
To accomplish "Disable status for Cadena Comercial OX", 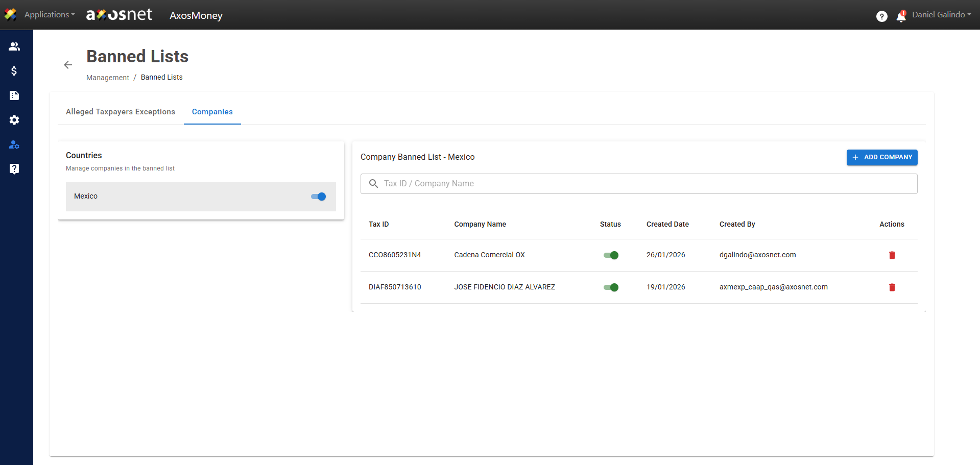I will click(x=611, y=255).
